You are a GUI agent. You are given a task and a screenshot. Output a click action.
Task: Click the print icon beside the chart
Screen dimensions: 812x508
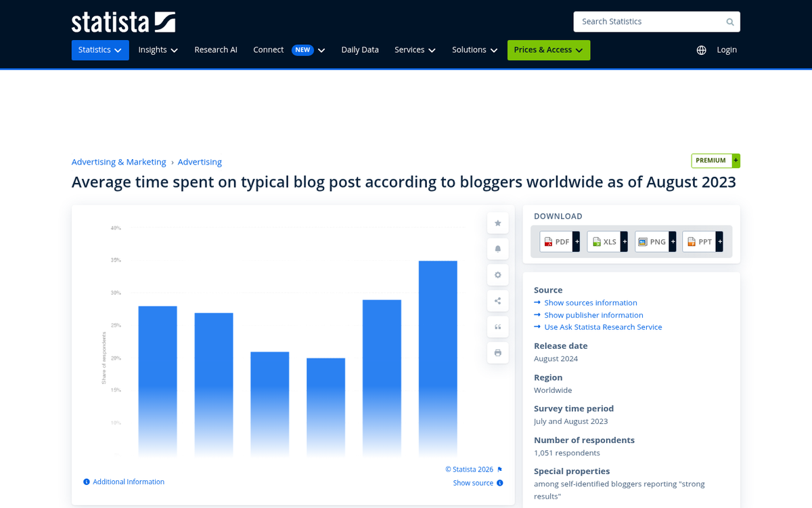point(497,352)
